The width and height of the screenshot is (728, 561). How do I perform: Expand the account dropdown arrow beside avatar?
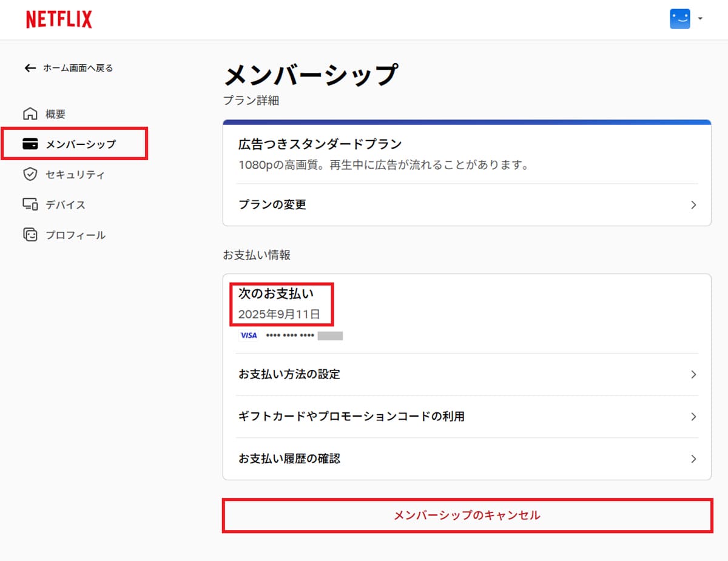[x=700, y=19]
